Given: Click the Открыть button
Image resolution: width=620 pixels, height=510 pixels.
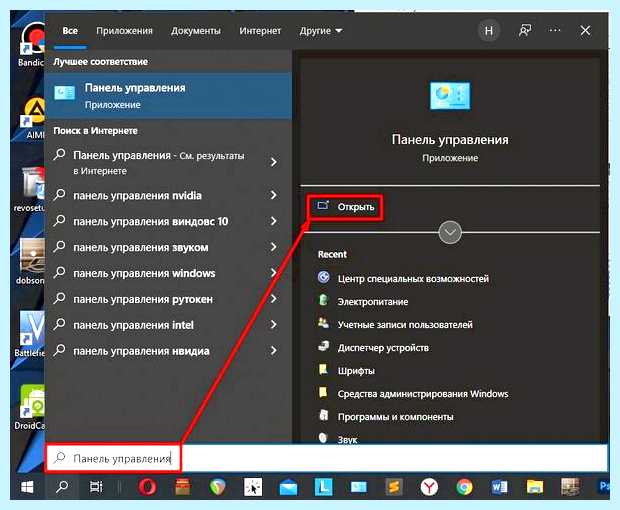Looking at the screenshot, I should click(x=346, y=207).
